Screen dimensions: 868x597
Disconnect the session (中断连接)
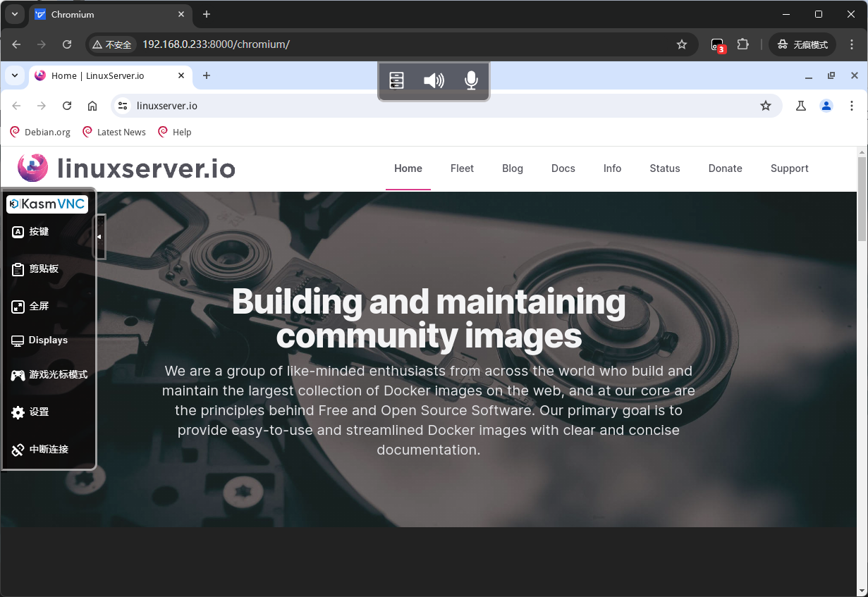tap(40, 450)
